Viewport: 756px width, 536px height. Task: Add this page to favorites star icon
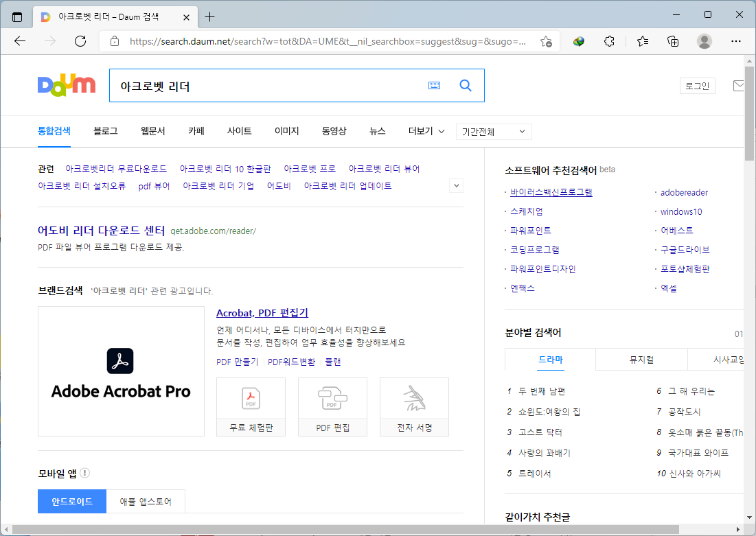(546, 41)
